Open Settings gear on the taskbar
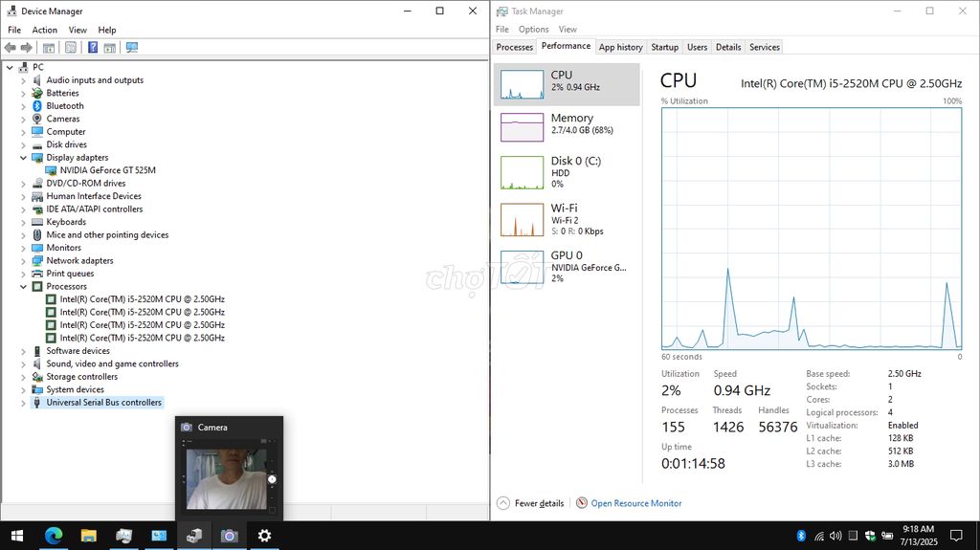This screenshot has width=980, height=550. coord(264,536)
